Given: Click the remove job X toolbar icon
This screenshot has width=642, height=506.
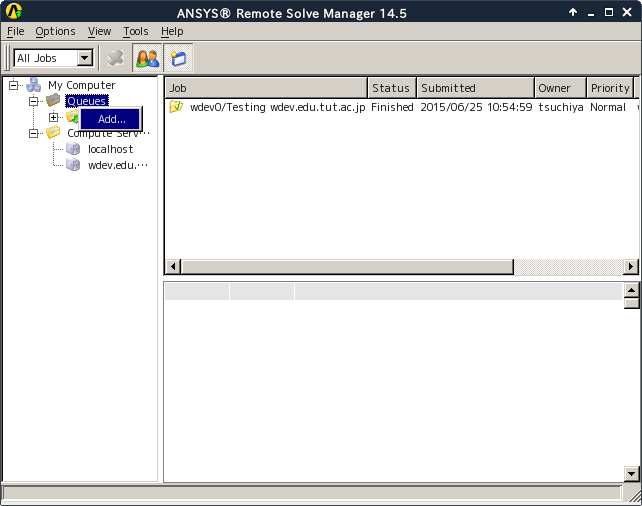Looking at the screenshot, I should (116, 58).
